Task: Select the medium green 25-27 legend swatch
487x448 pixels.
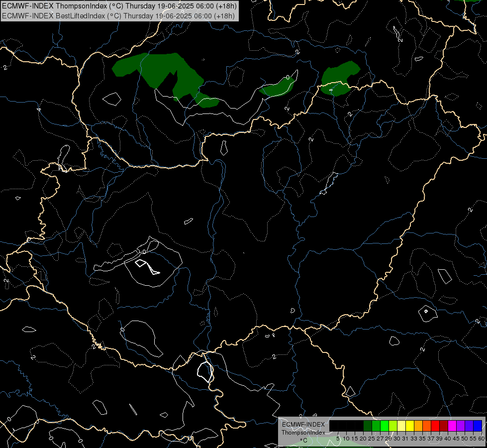Action: point(376,426)
